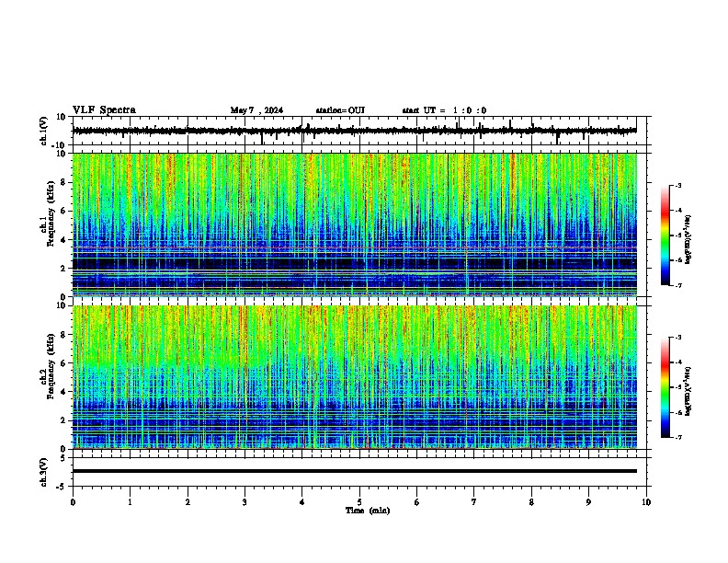Click the "10" tick on the time axis
This screenshot has height=563, width=728.
click(x=646, y=502)
